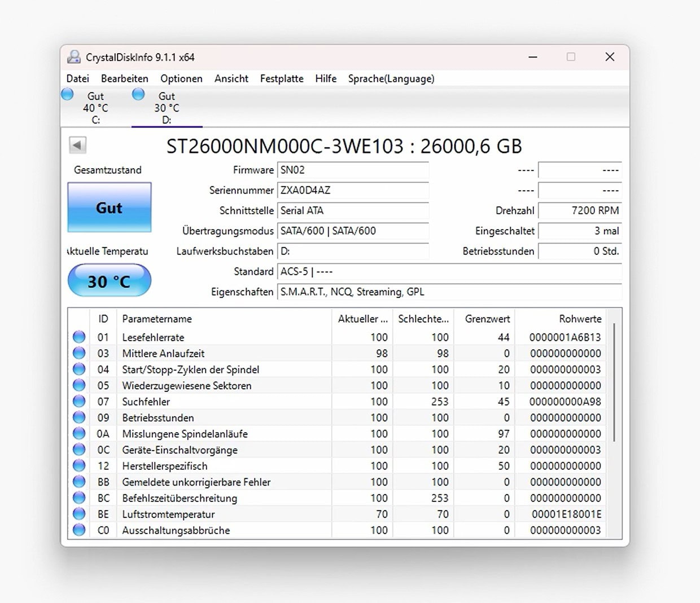700x603 pixels.
Task: Open the Bearbeiten menu
Action: click(x=124, y=78)
